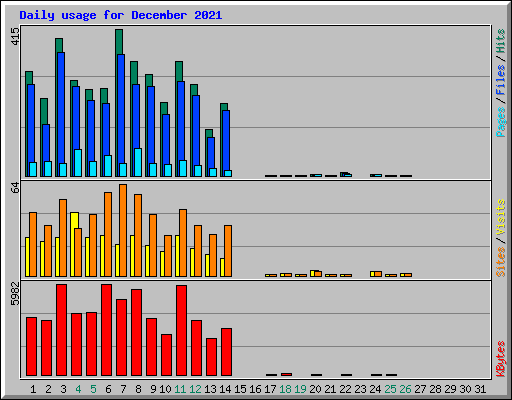This screenshot has width=512, height=400.
Task: Click the red KBytes bar for day 3
Action: pos(61,330)
